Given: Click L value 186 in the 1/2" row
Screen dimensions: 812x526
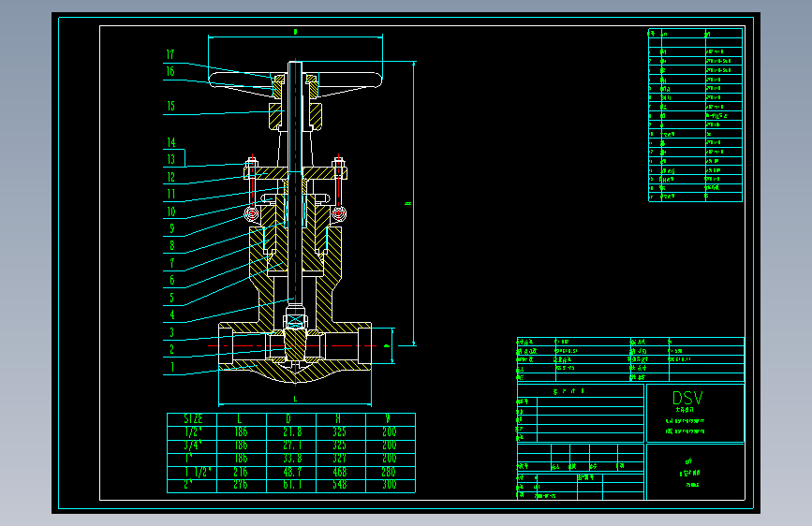Looking at the screenshot, I should pos(241,431).
